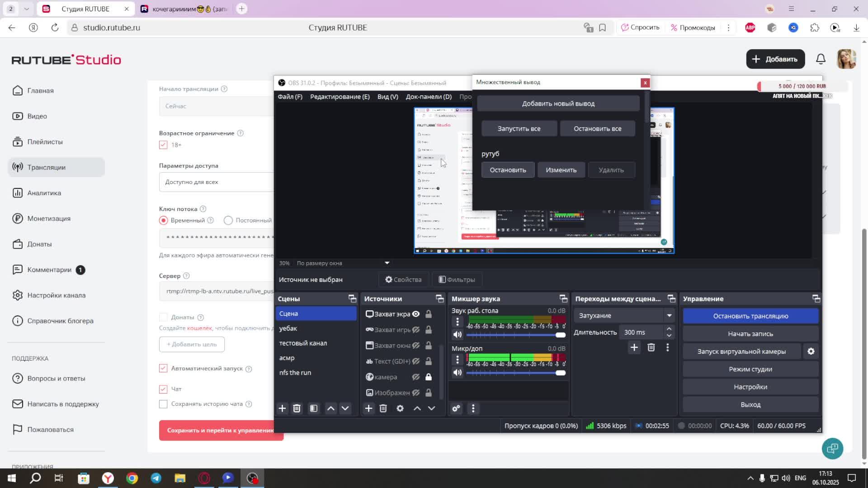Add a new scene with plus icon
868x488 pixels.
click(282, 408)
